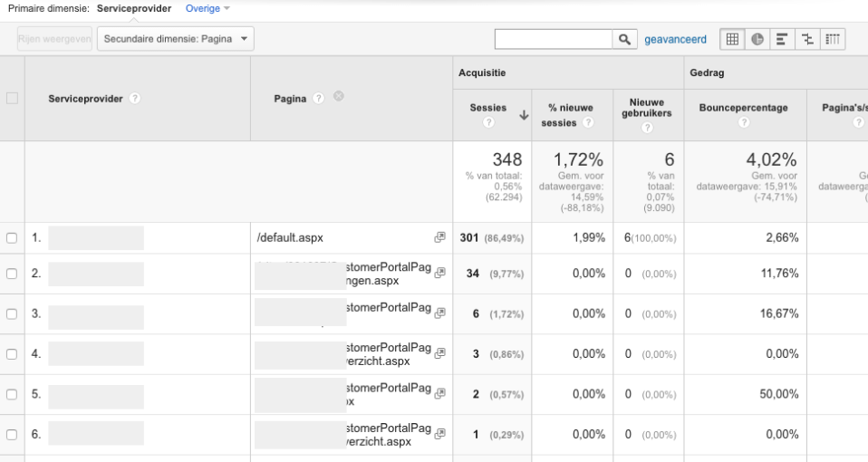Show help for Serviceprovider column
Screen dimensions: 868x462
[x=134, y=99]
